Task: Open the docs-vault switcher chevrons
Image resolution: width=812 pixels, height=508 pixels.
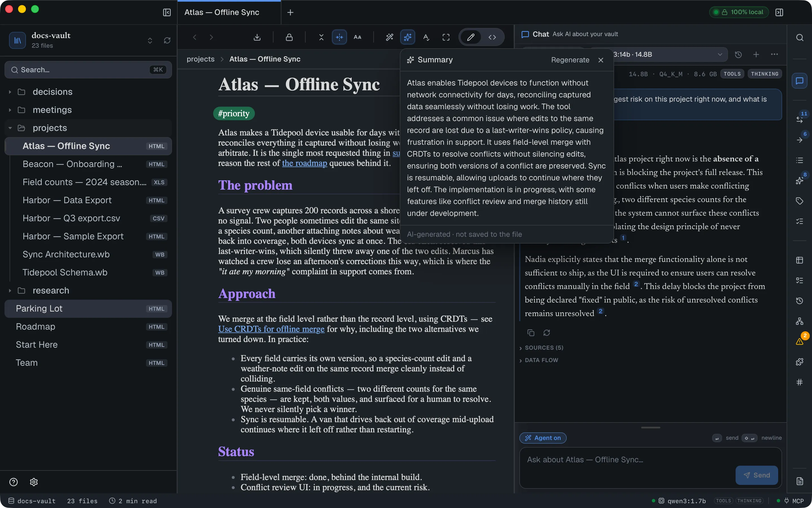Action: [x=150, y=40]
